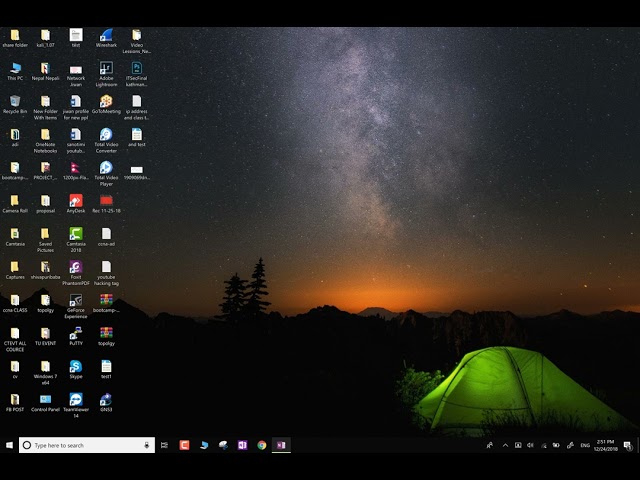Expand the hidden system tray icons
Viewport: 640px width, 480px height.
tap(505, 445)
